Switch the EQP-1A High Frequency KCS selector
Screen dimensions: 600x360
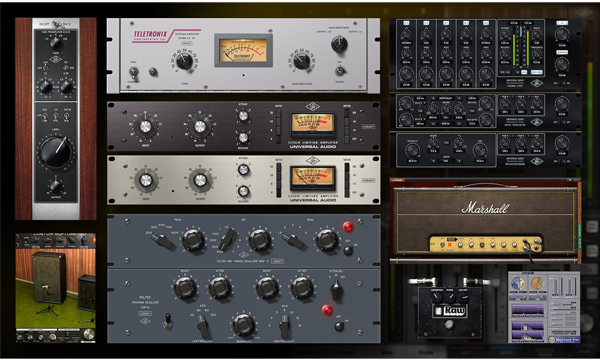pyautogui.click(x=284, y=326)
